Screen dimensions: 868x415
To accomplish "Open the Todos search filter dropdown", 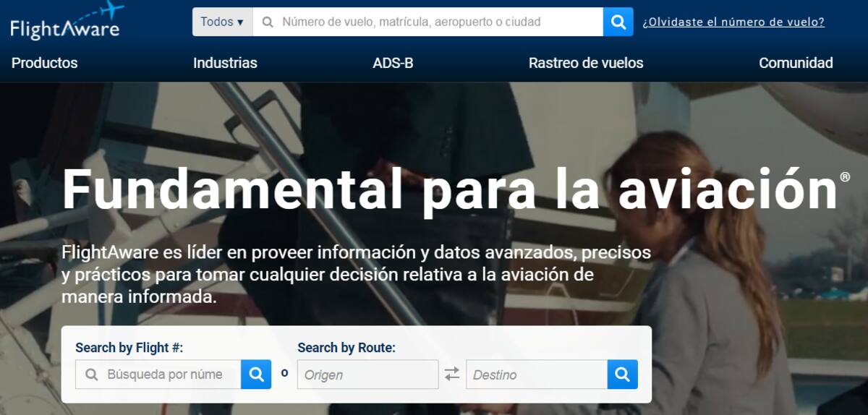I will (222, 22).
